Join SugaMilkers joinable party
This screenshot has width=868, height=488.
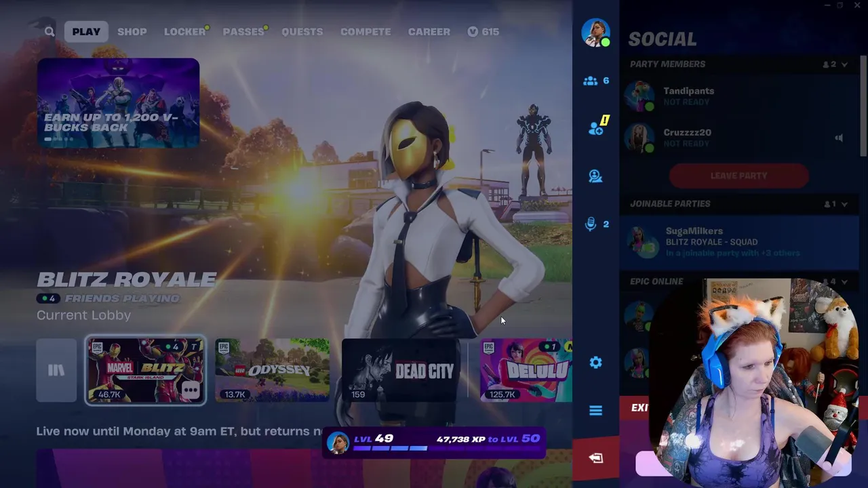point(739,242)
